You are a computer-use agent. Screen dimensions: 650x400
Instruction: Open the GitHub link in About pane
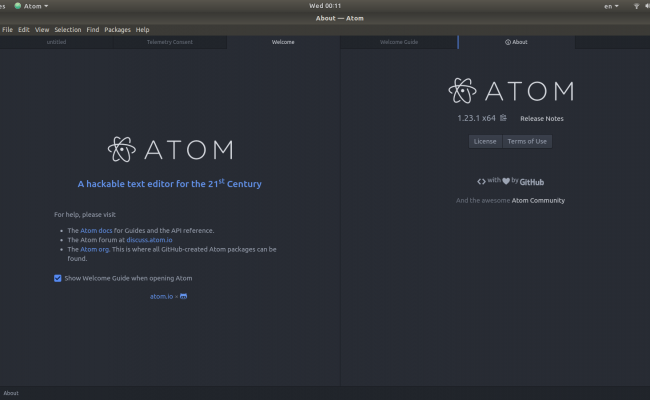pyautogui.click(x=531, y=182)
